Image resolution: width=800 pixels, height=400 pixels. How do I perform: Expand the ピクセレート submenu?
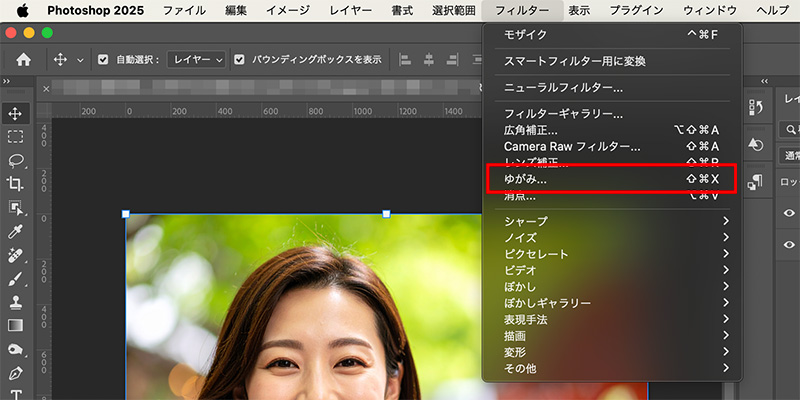[x=616, y=254]
